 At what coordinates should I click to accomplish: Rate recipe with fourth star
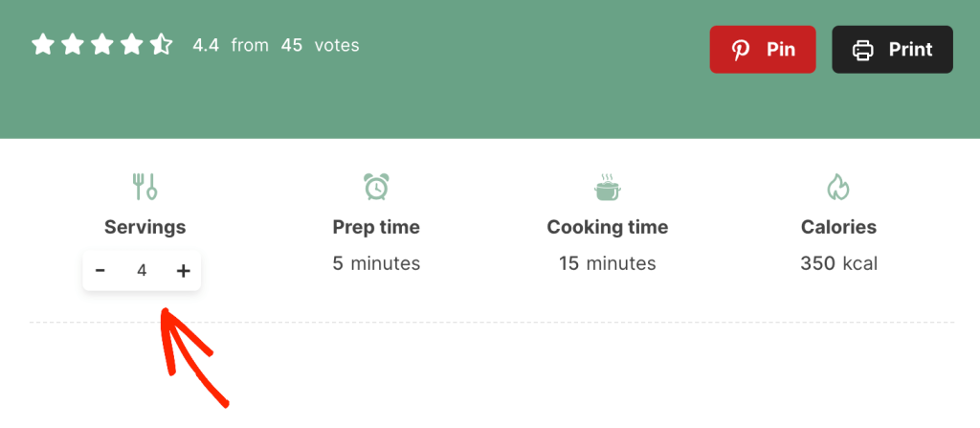(132, 45)
